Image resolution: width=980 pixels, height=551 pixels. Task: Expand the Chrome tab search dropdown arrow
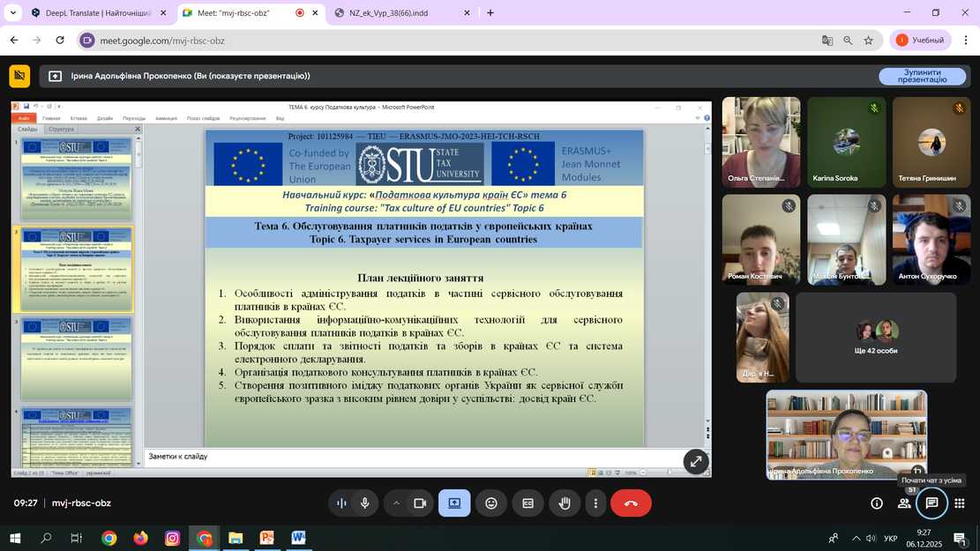click(x=12, y=13)
